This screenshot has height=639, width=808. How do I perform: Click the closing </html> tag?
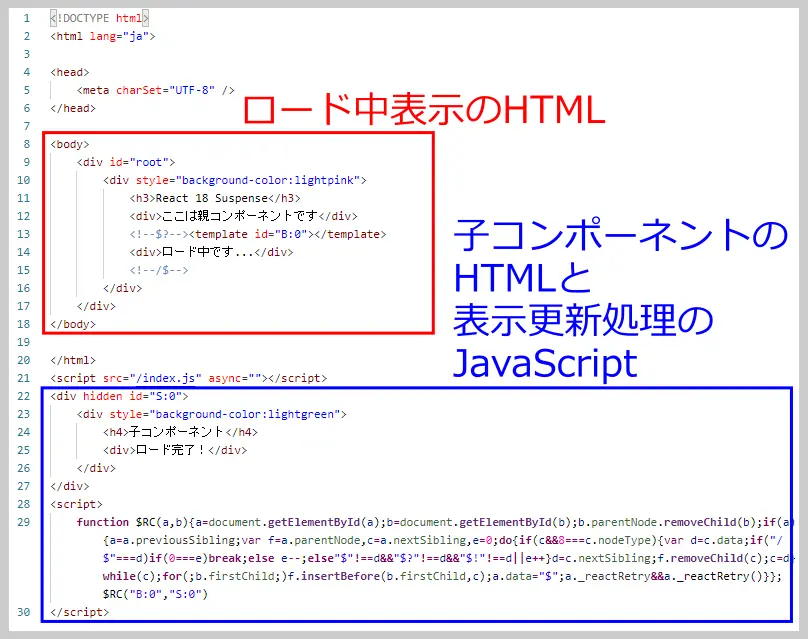pos(73,361)
